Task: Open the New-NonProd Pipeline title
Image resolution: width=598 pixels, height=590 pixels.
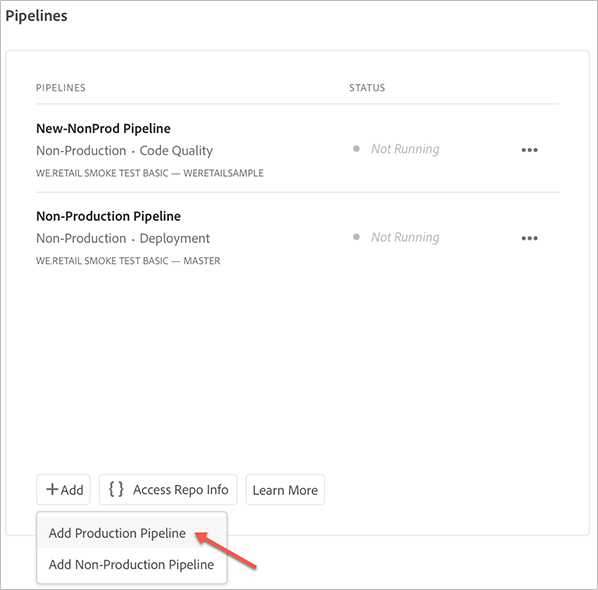Action: coord(103,129)
